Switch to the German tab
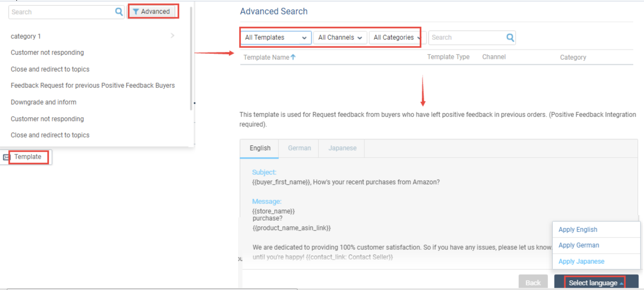The image size is (644, 290). tap(299, 148)
